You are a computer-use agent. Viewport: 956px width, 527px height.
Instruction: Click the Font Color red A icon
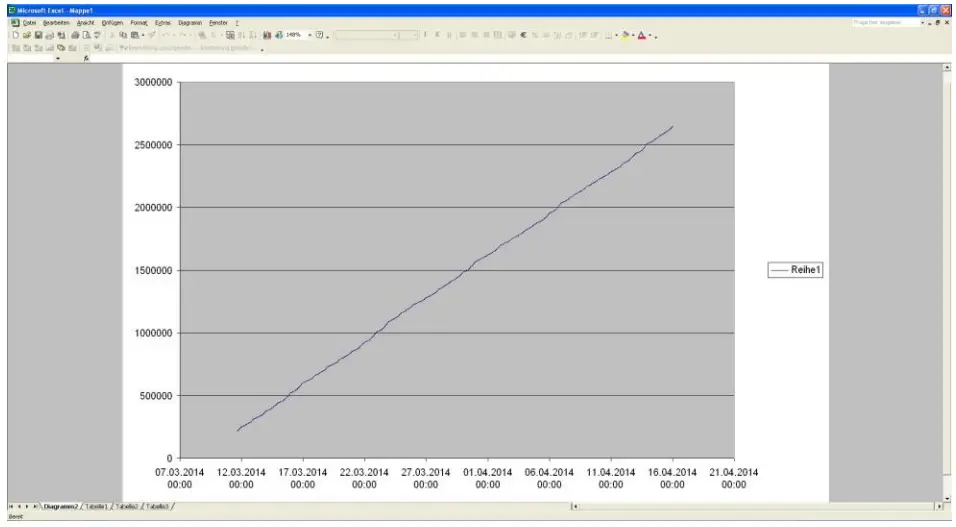(x=641, y=35)
